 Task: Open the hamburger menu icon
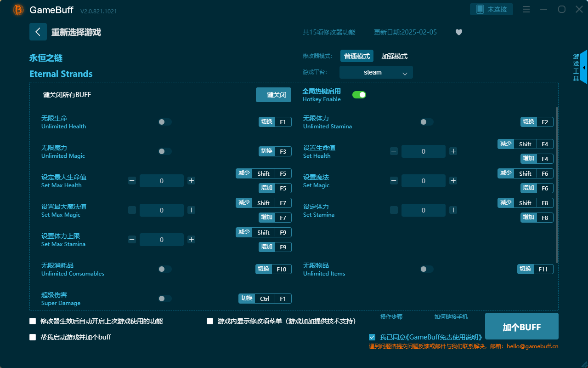click(526, 9)
